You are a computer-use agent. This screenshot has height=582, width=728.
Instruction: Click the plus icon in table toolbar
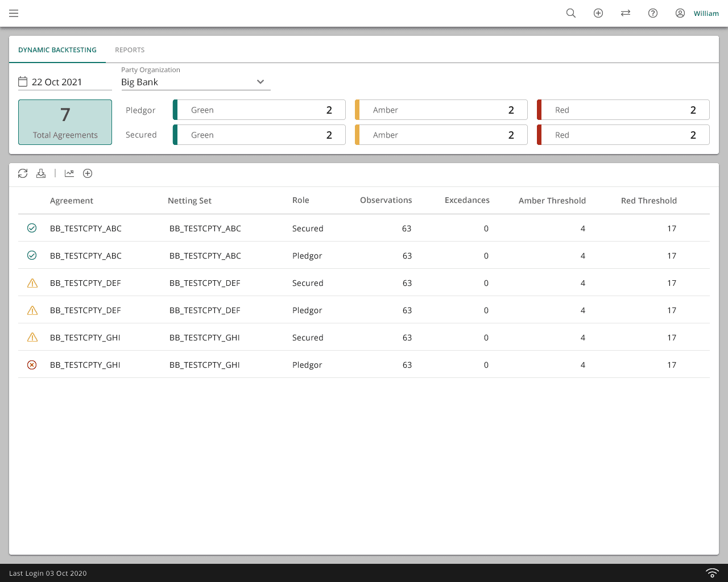(x=88, y=173)
